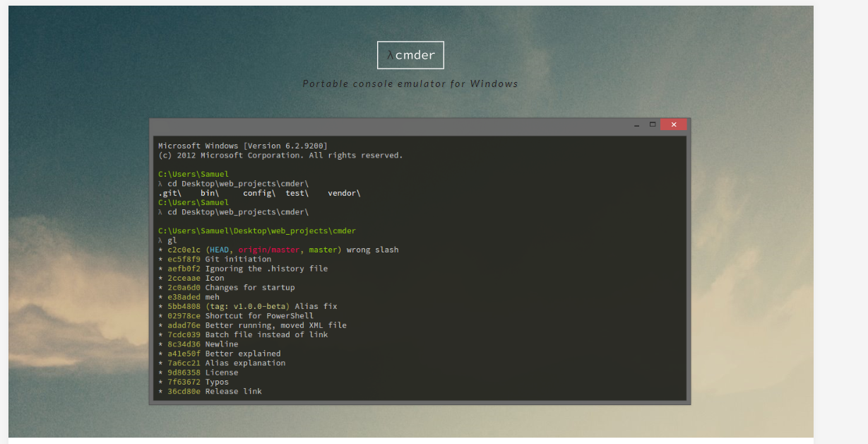Screen dimensions: 868x444
Task: Click commit 9d86358 'License'
Action: [198, 373]
